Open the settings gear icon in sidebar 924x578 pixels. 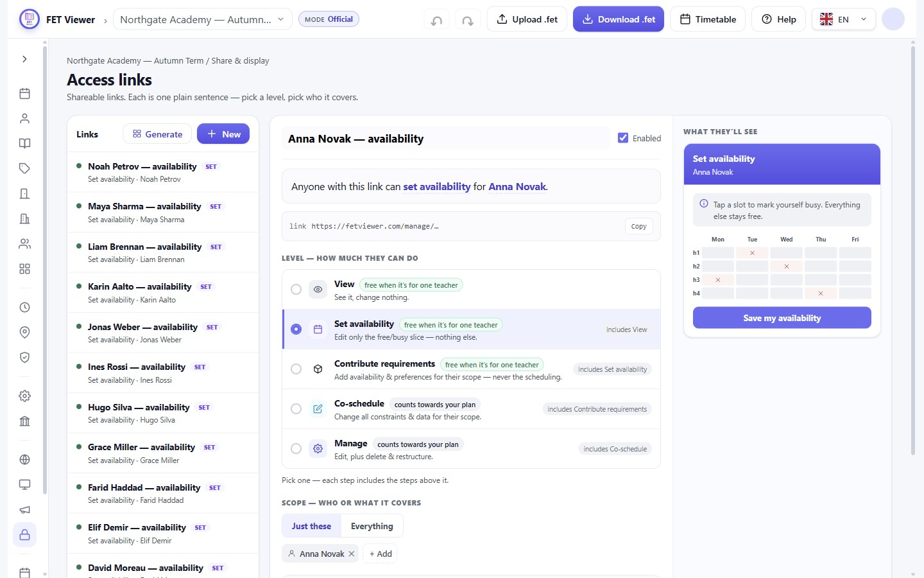point(25,396)
